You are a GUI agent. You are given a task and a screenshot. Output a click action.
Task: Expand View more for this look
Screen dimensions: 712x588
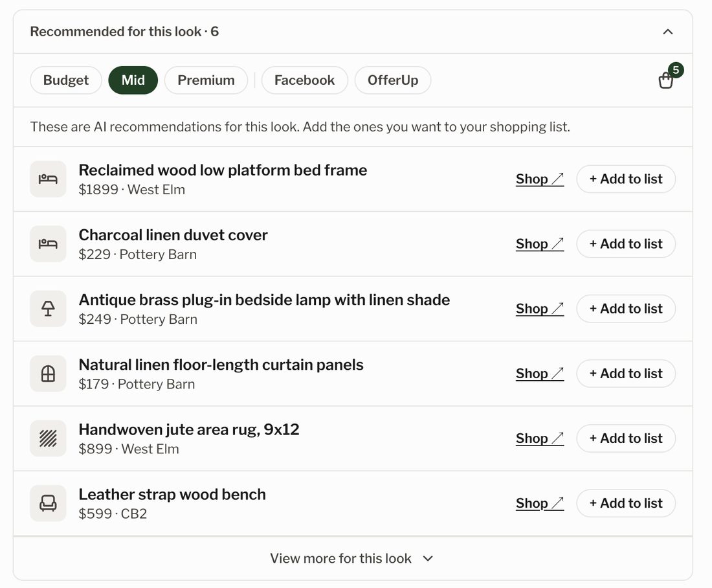pos(352,558)
